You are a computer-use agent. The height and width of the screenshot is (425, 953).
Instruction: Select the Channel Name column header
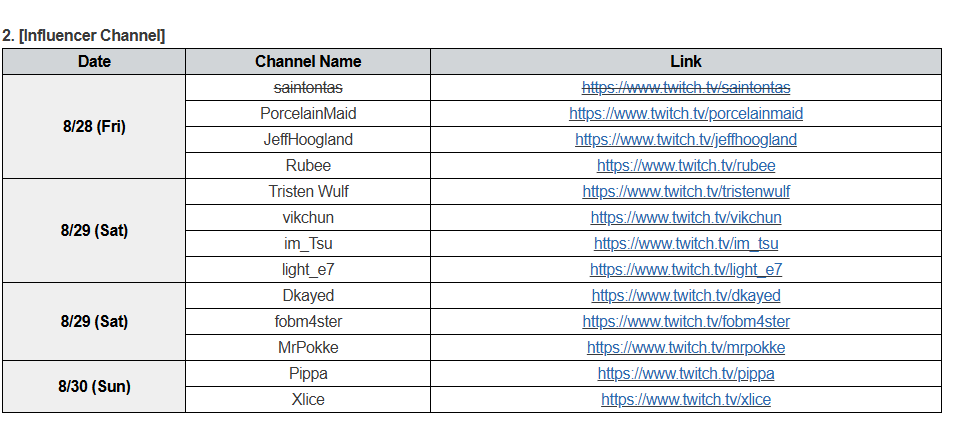[308, 61]
